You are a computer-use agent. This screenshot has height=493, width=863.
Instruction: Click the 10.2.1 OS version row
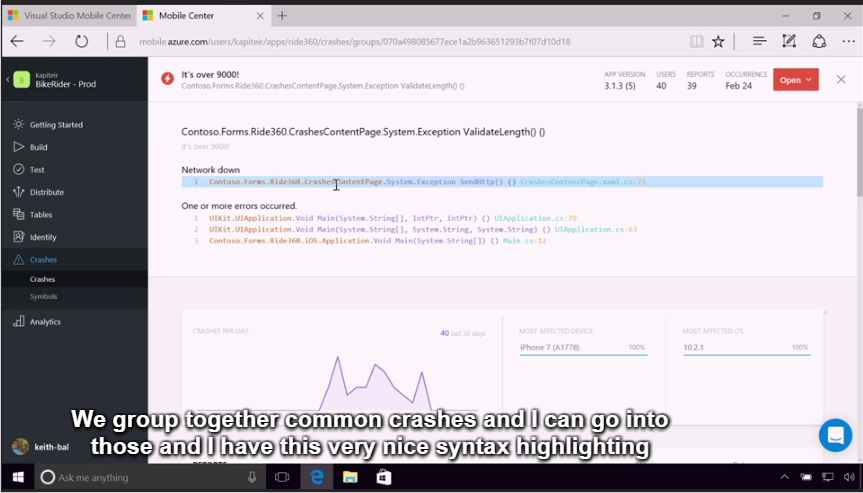pyautogui.click(x=746, y=348)
